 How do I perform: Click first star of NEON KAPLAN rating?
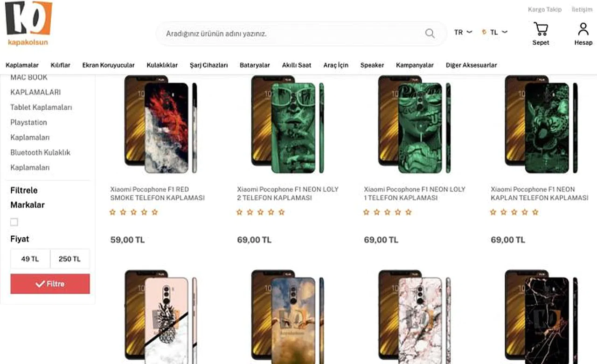[493, 212]
